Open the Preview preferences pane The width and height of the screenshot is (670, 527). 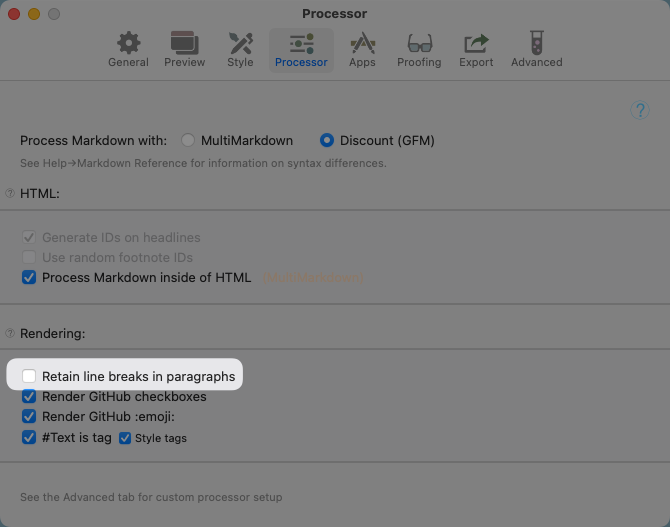(184, 49)
